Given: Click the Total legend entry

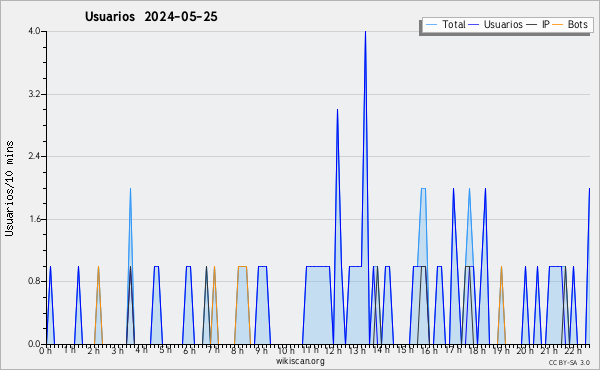Looking at the screenshot, I should [445, 24].
